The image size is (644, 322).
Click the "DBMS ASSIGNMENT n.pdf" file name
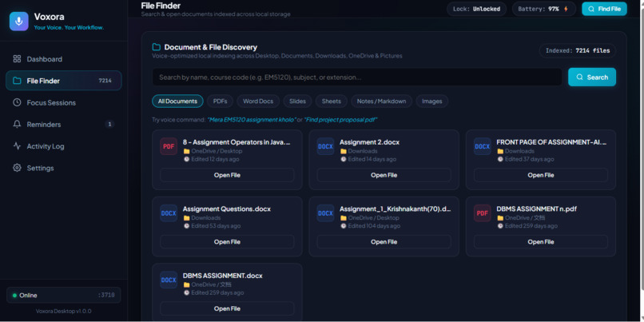click(536, 209)
